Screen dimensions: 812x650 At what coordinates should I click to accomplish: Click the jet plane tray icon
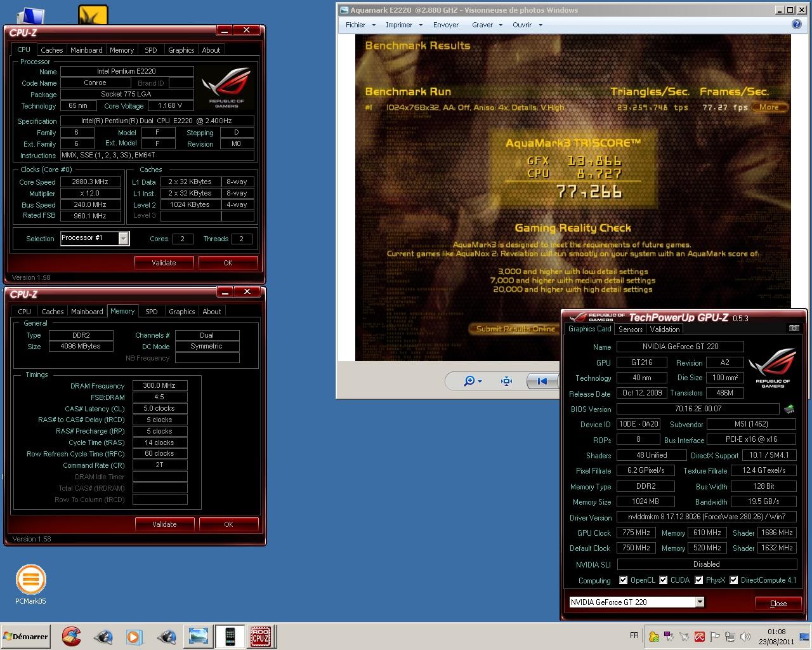[684, 636]
